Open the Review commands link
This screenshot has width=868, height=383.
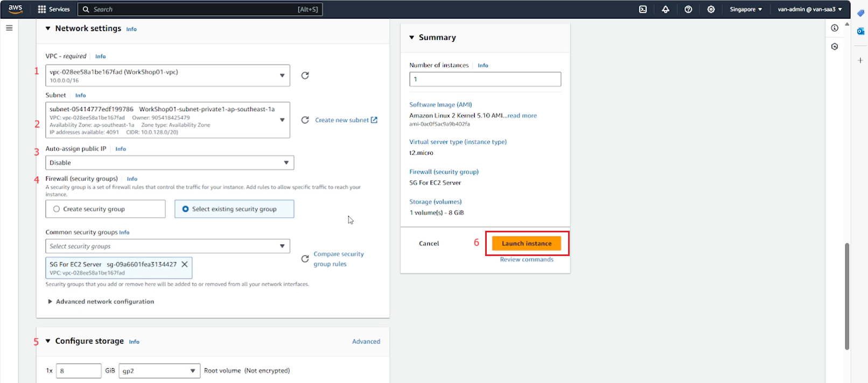click(527, 259)
